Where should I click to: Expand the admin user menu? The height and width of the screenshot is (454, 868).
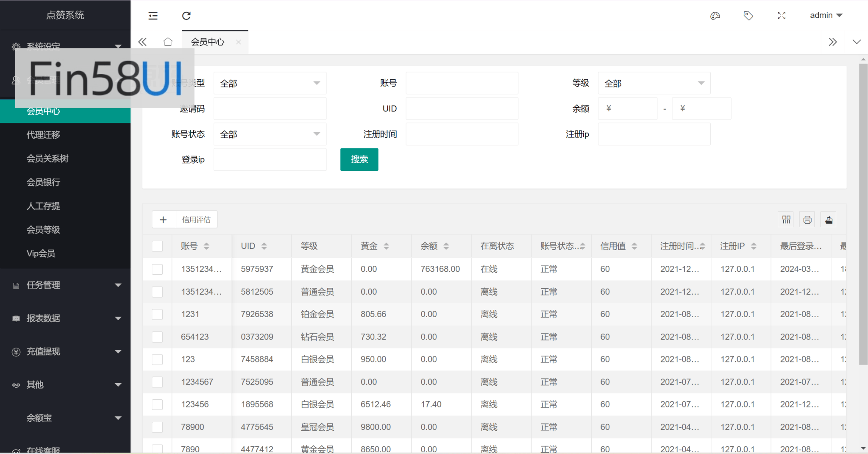click(826, 16)
